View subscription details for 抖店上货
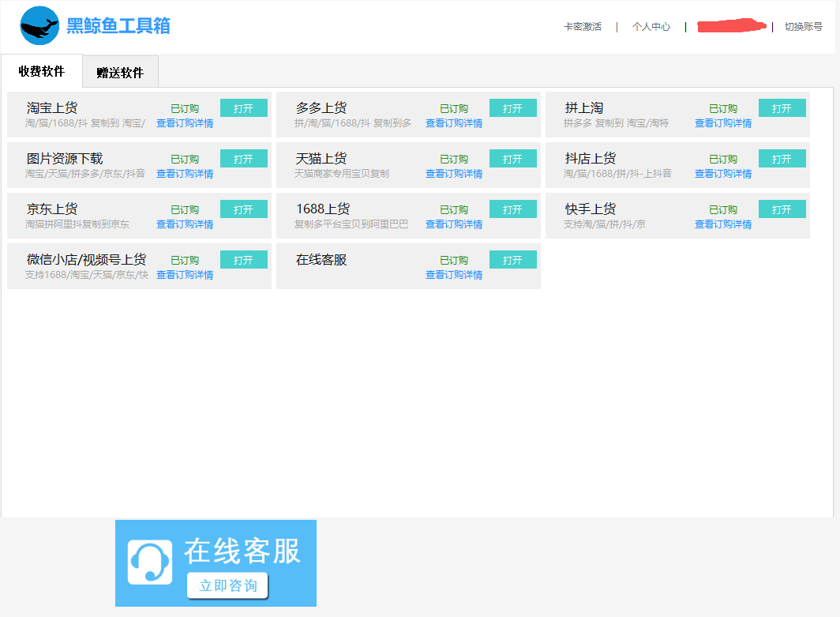840x617 pixels. [723, 174]
